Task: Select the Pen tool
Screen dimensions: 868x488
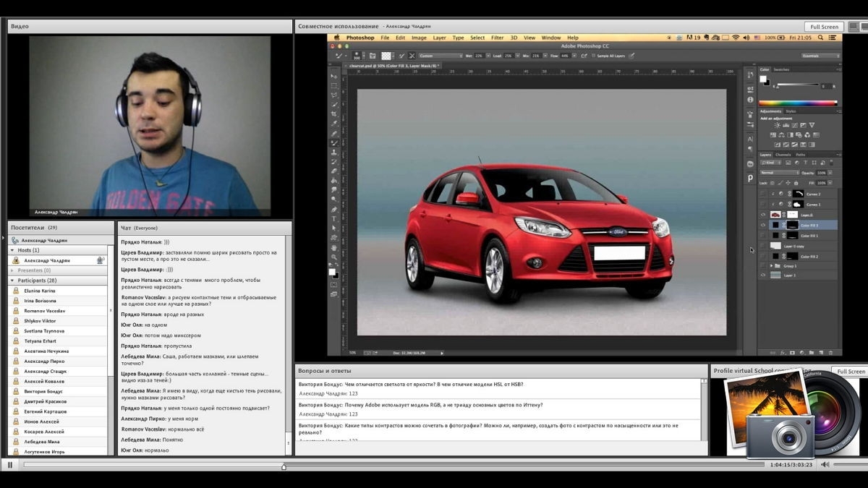Action: point(336,209)
